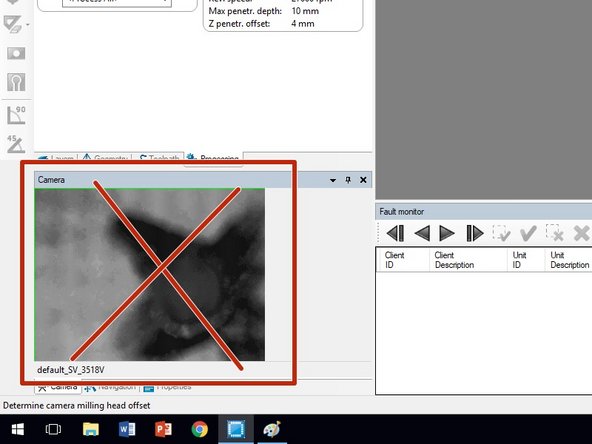
Task: Close the Camera panel
Action: coord(363,180)
